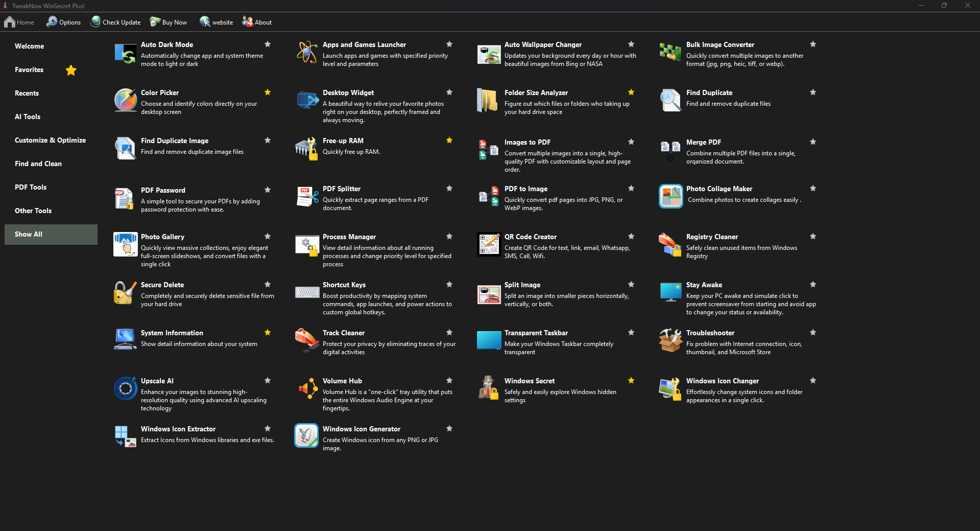The image size is (980, 531).
Task: Click the Photo Gallery icon
Action: pos(125,244)
